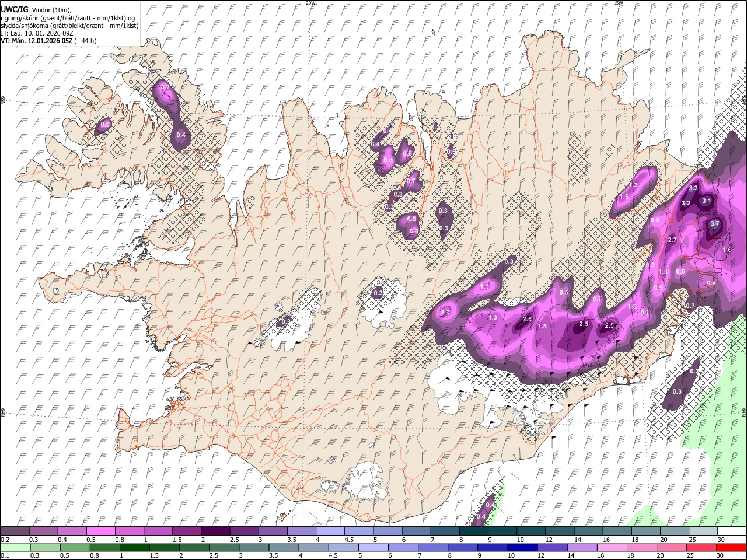Click the pink 16–18 rain legend swatch
Viewport: 747px width, 560px height.
(611, 547)
